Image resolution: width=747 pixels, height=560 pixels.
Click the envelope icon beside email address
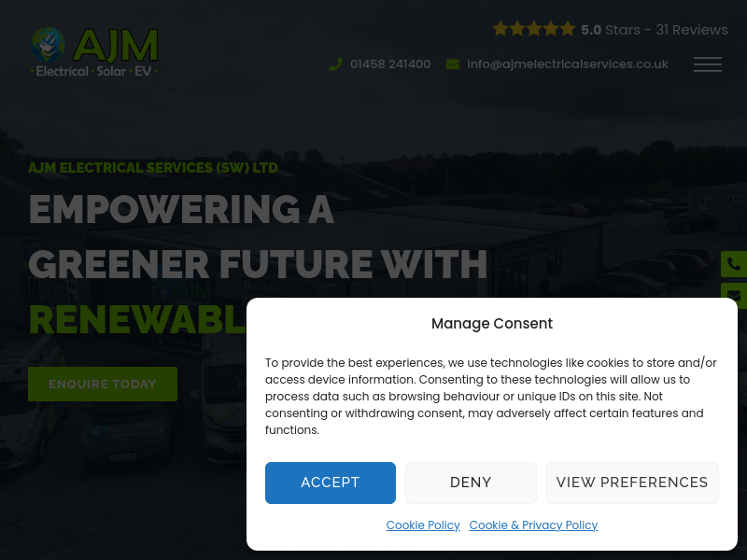click(453, 64)
